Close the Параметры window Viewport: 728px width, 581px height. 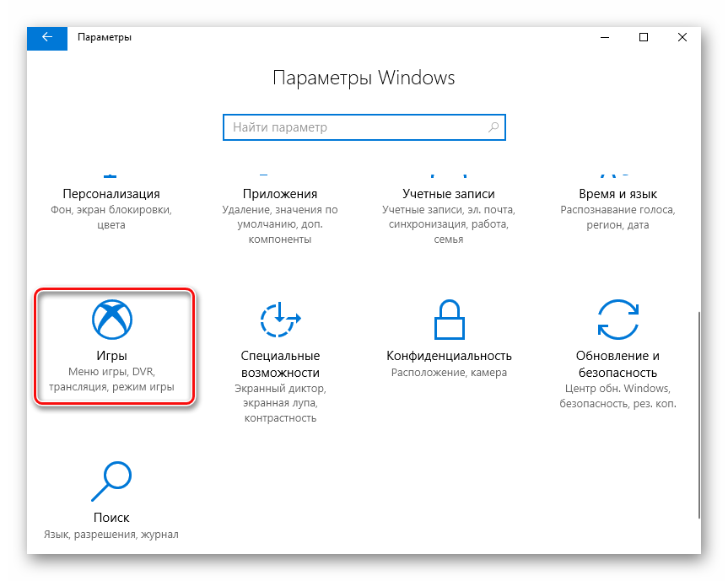tap(682, 38)
